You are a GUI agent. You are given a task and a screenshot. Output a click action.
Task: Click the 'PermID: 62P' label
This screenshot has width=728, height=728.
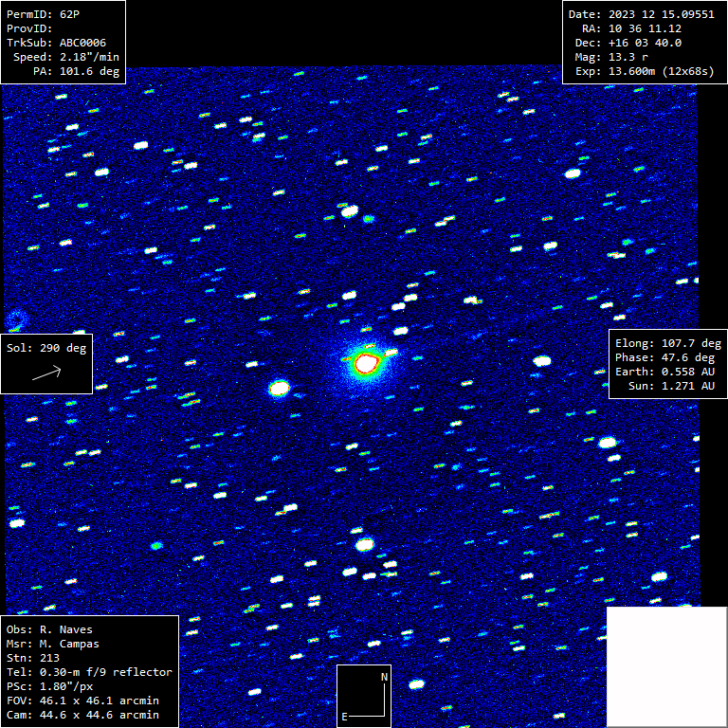(44, 14)
